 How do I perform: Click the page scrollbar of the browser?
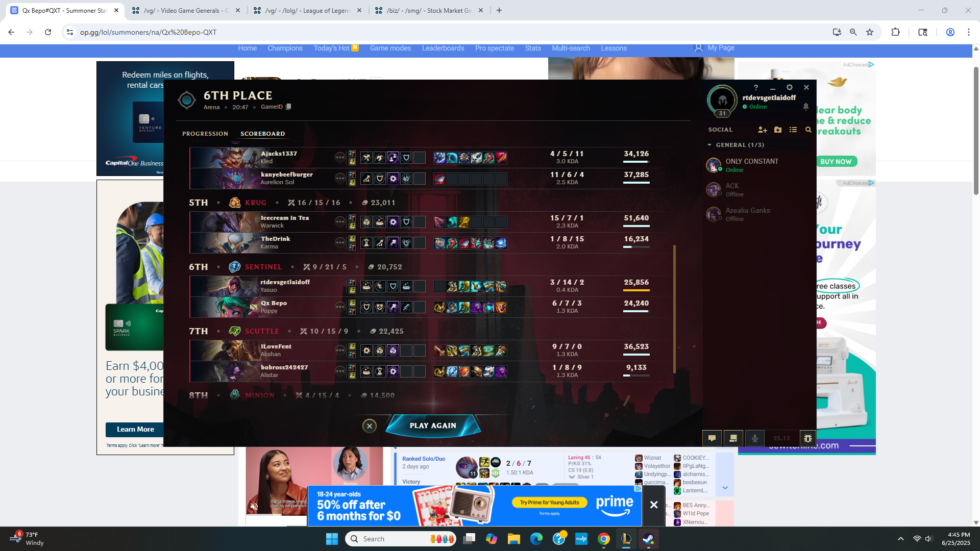point(976,130)
